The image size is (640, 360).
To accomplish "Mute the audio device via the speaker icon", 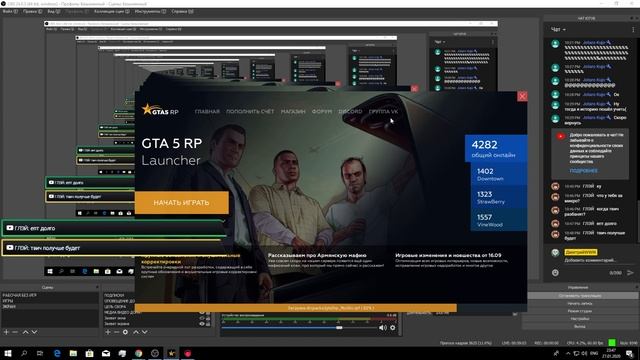I will pos(382,327).
